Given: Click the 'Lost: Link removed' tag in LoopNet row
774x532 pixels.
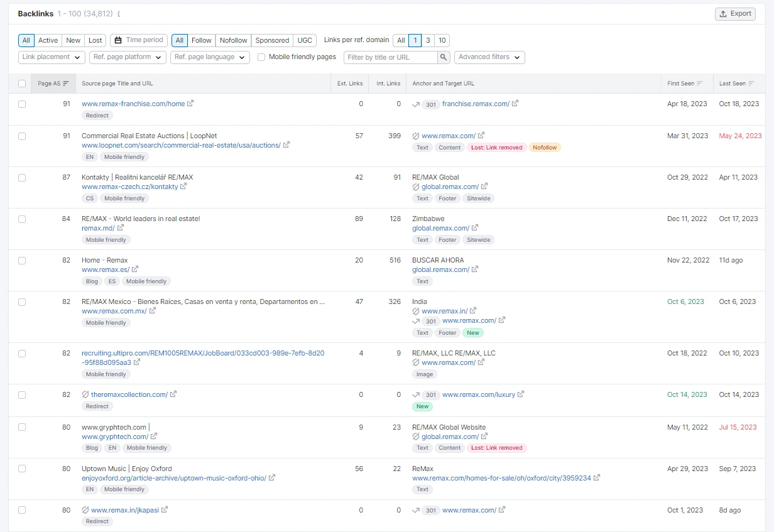Looking at the screenshot, I should (x=496, y=148).
